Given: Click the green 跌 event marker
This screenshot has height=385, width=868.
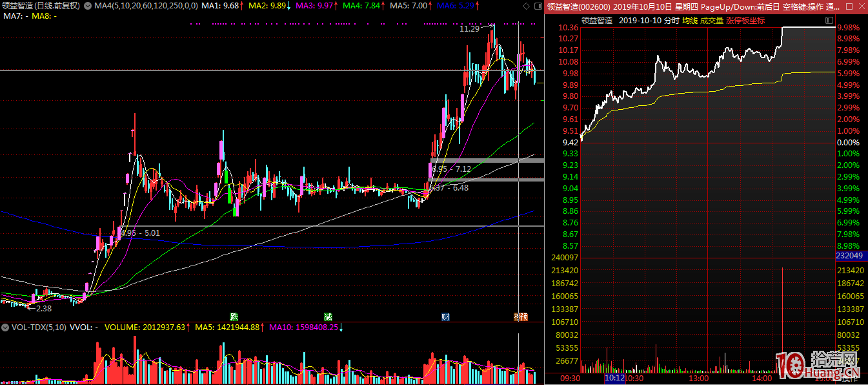Looking at the screenshot, I should coord(234,317).
